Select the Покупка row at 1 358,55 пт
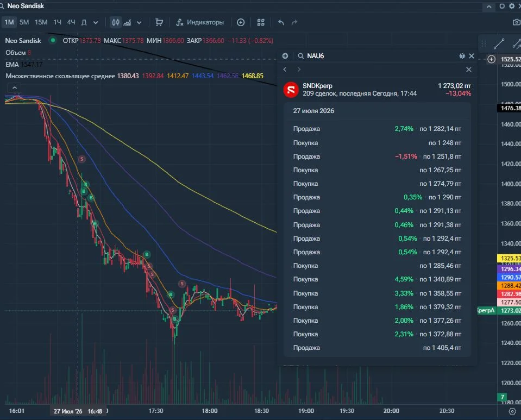The image size is (521, 420). pyautogui.click(x=377, y=293)
